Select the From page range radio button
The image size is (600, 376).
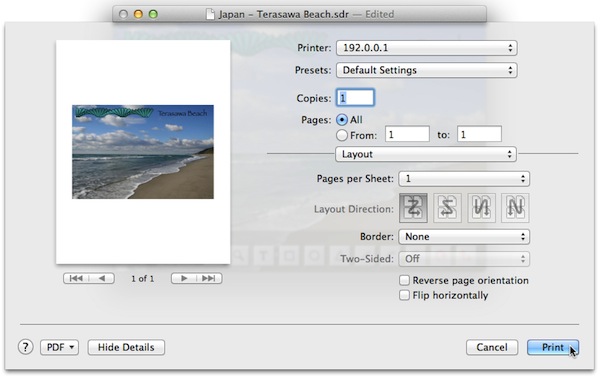pos(342,135)
